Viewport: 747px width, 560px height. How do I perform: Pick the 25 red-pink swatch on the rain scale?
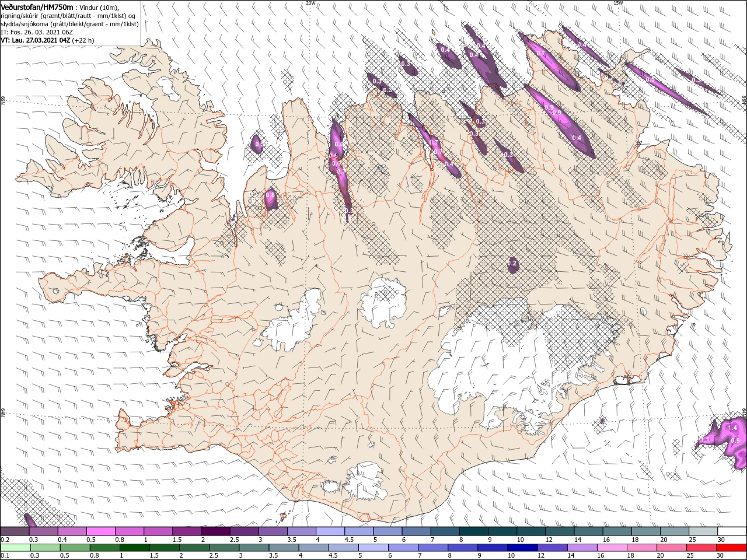coord(702,548)
